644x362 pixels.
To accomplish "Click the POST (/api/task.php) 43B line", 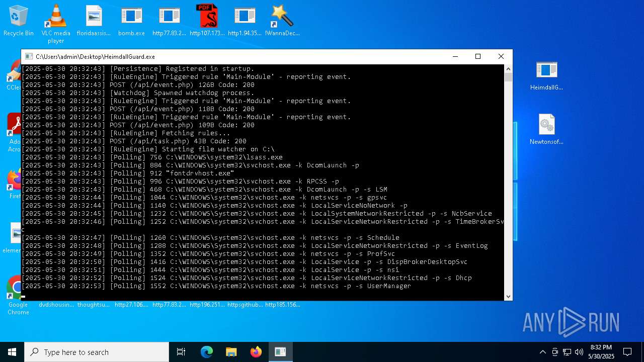I will pyautogui.click(x=134, y=141).
